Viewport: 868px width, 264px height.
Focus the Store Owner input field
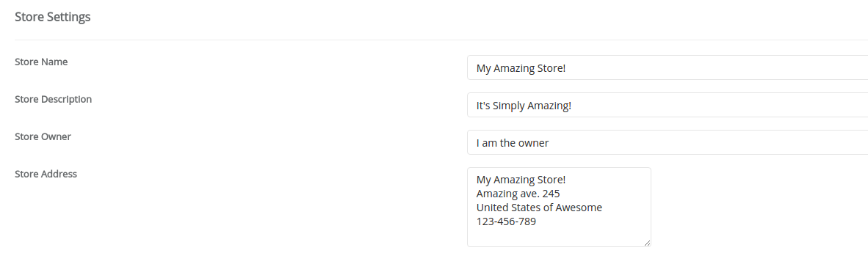pos(667,142)
